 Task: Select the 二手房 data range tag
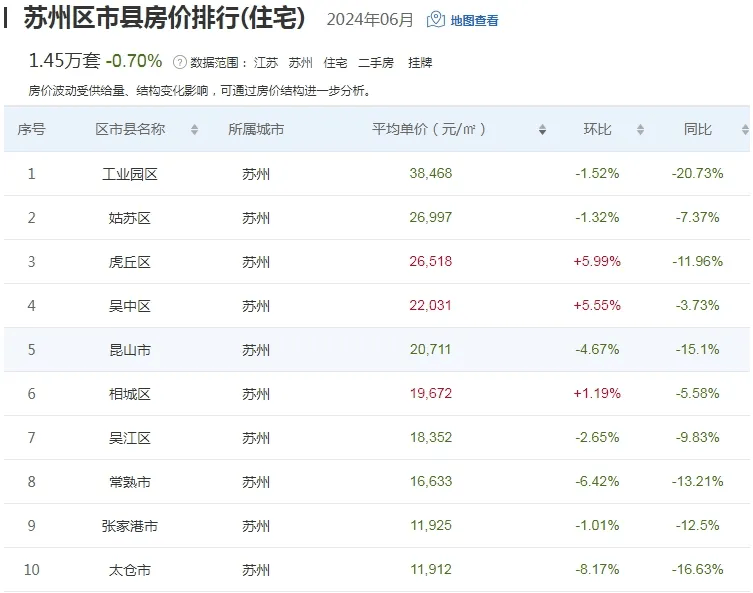pos(376,62)
